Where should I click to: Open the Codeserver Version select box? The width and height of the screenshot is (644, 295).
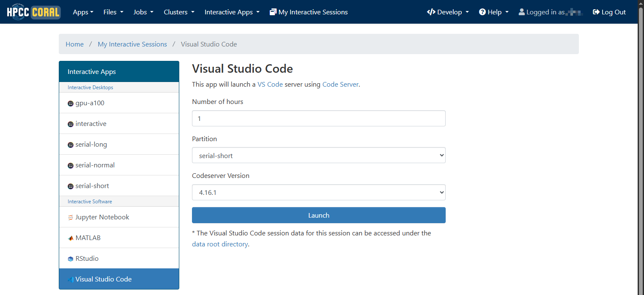[x=319, y=192]
